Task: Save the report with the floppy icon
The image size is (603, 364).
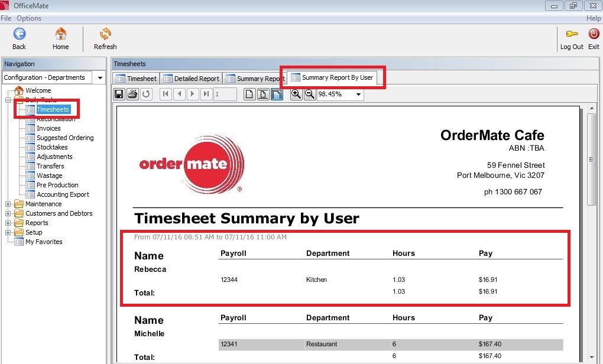Action: [119, 94]
